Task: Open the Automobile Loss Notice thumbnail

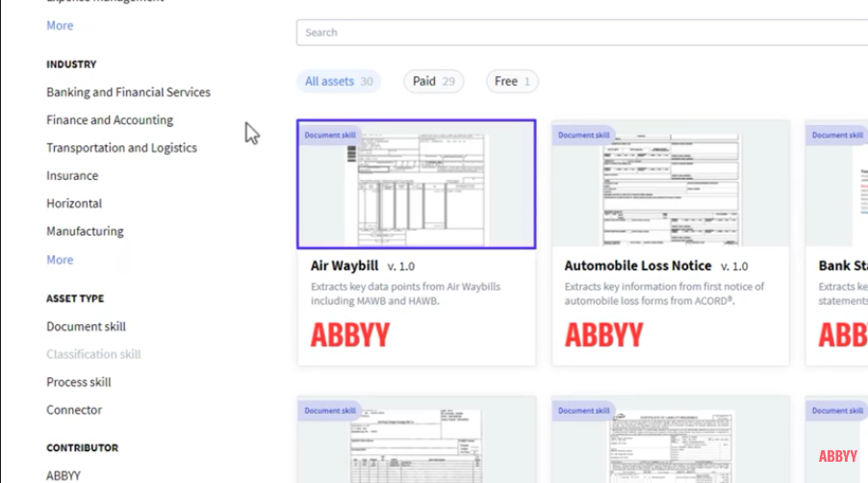Action: pyautogui.click(x=671, y=184)
